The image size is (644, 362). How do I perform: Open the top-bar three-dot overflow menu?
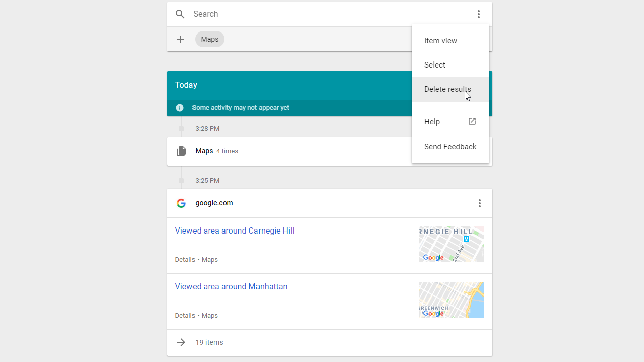478,14
